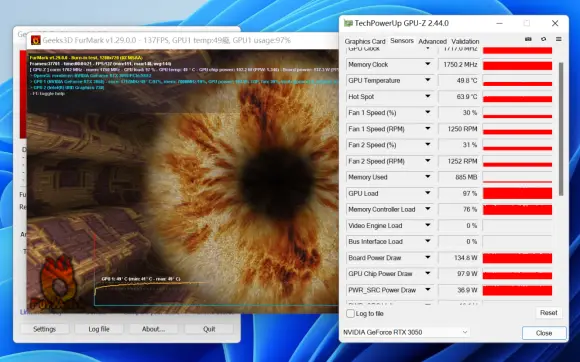
Task: Open the Memory Controller Load dropdown
Action: (428, 209)
